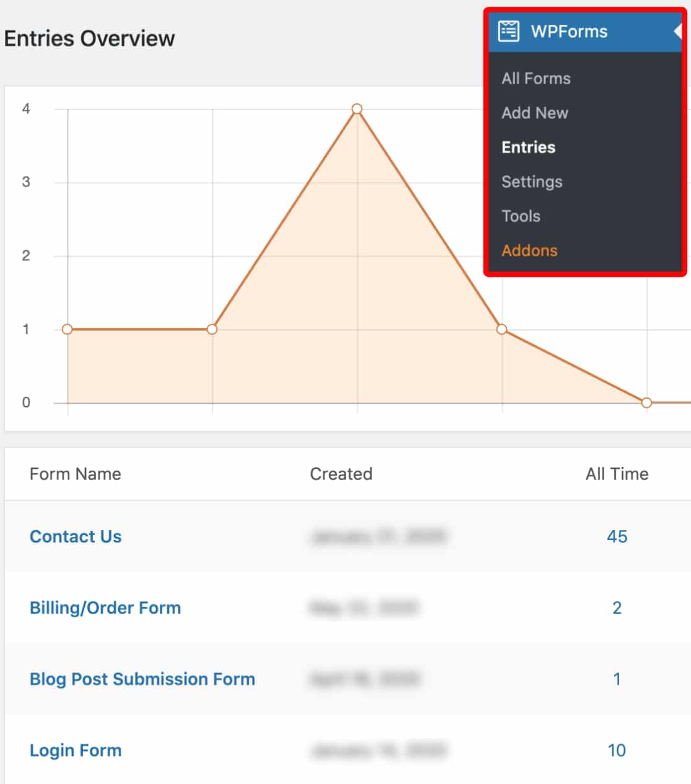Open the Login Form link

point(76,750)
